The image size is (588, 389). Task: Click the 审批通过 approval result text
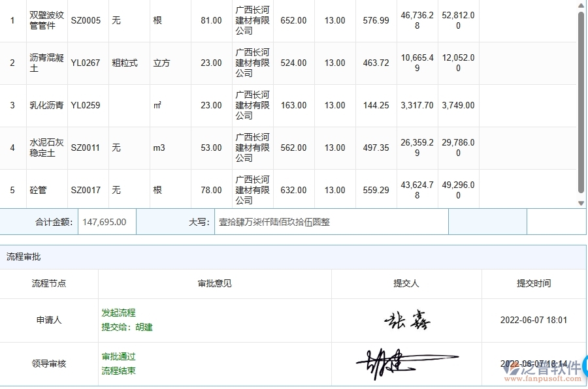[118, 356]
